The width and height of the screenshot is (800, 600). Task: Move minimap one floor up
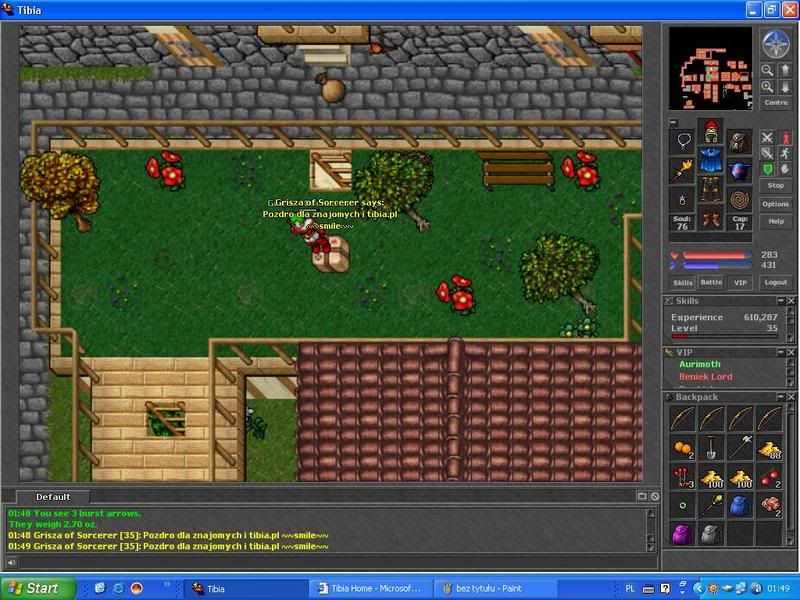(785, 70)
